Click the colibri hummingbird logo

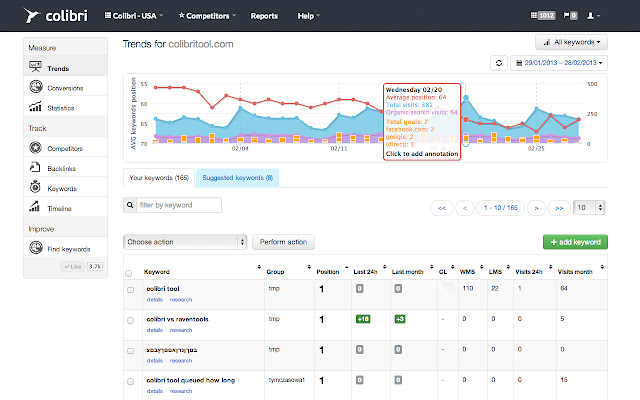32,16
